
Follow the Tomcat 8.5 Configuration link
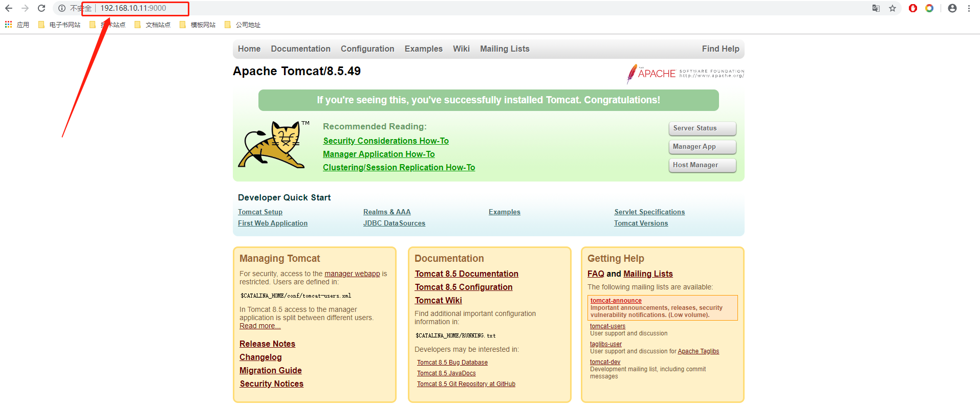pos(464,287)
